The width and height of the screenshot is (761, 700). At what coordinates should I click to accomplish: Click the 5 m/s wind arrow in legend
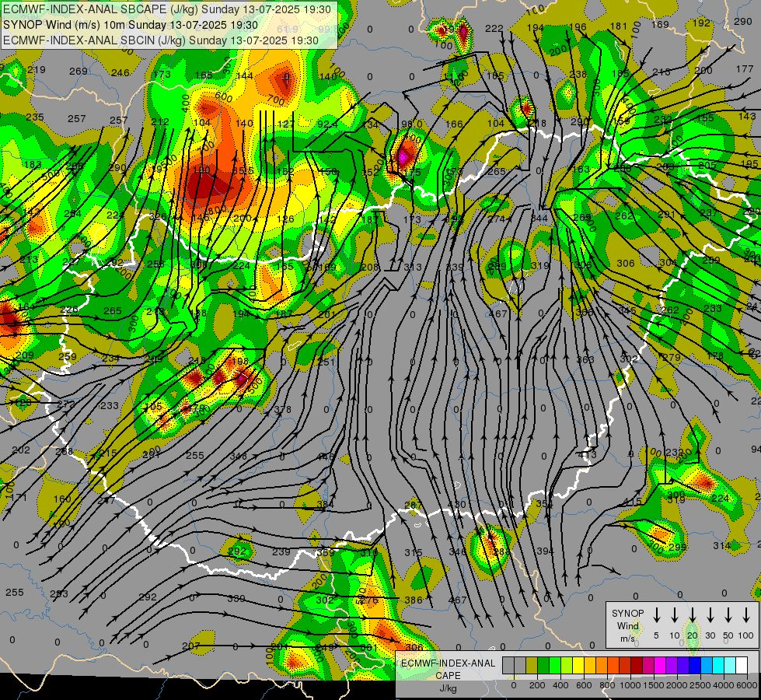(656, 615)
